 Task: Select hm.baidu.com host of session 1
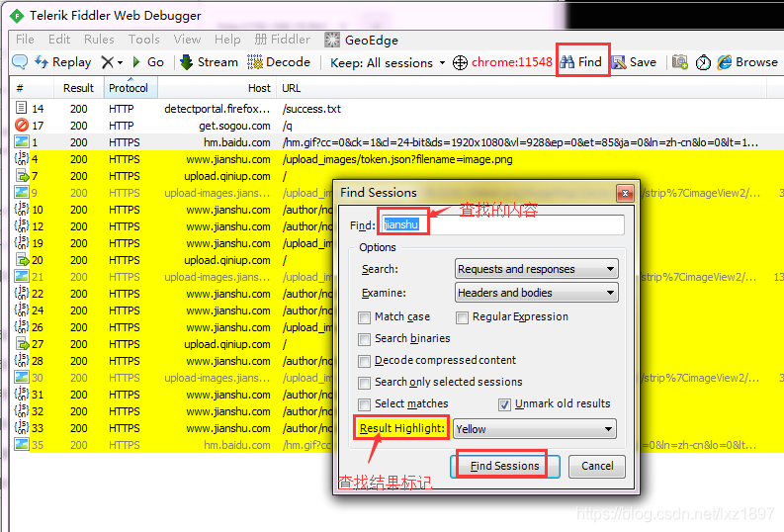(236, 142)
